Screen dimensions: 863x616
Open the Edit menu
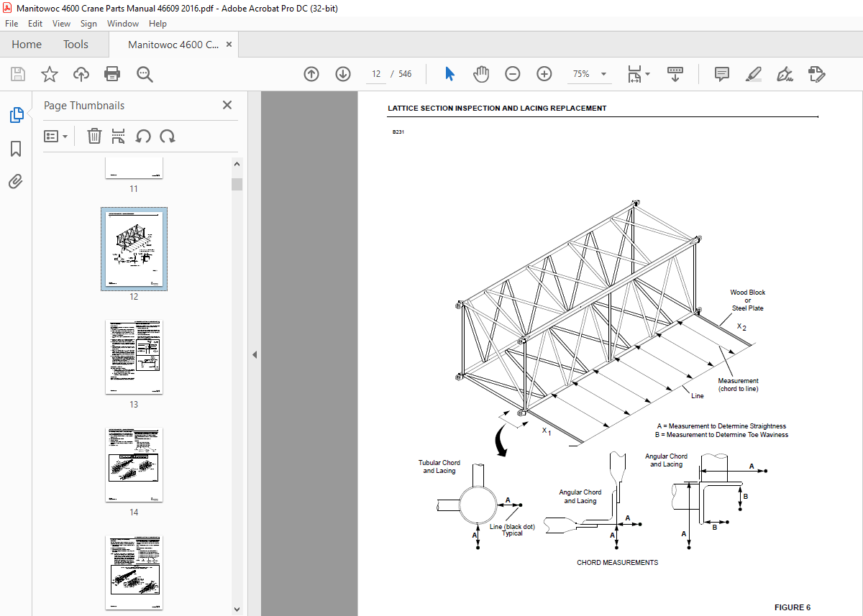[35, 24]
